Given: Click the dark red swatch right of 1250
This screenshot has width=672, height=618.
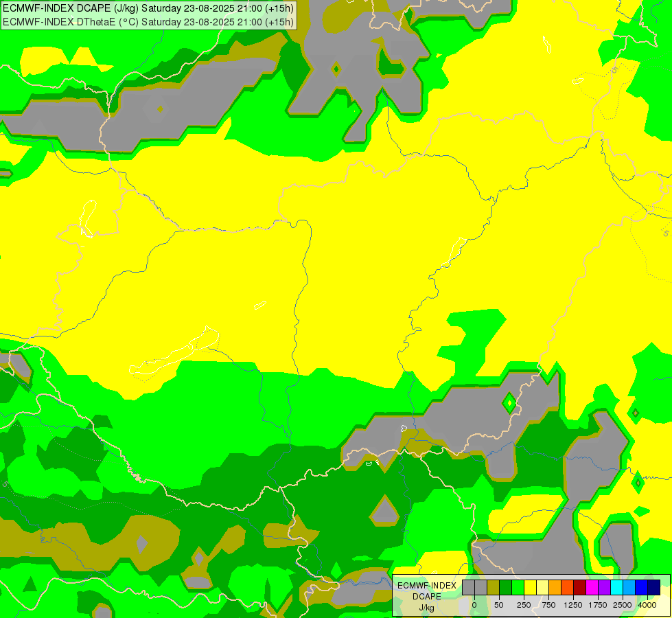Looking at the screenshot, I should pyautogui.click(x=580, y=587).
